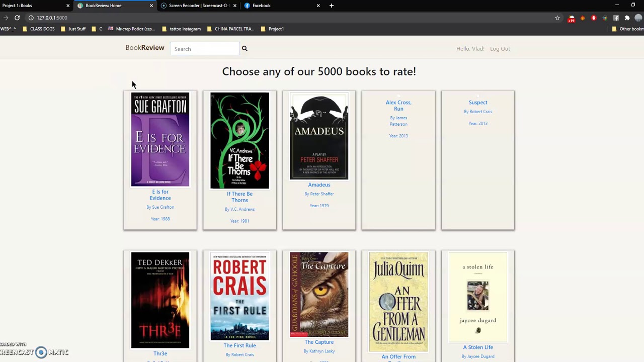Click the By James Patterson author text
This screenshot has width=644, height=362.
click(x=398, y=121)
